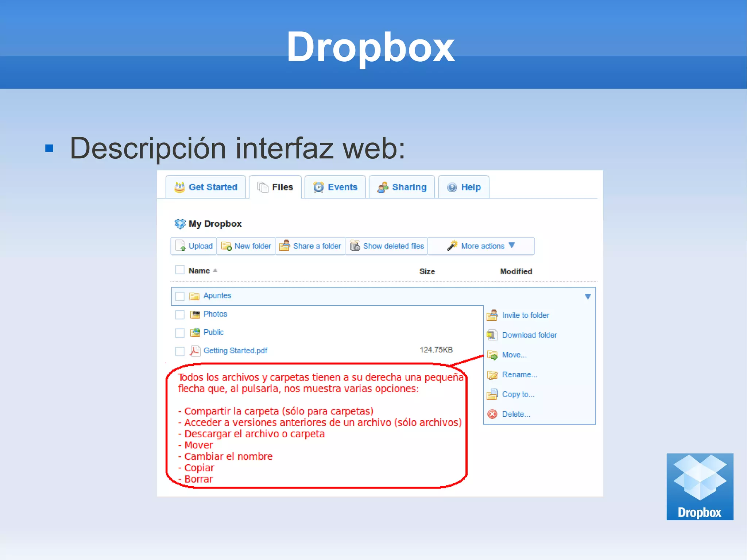Image resolution: width=747 pixels, height=560 pixels.
Task: Select Copy to... menu entry
Action: 518,394
